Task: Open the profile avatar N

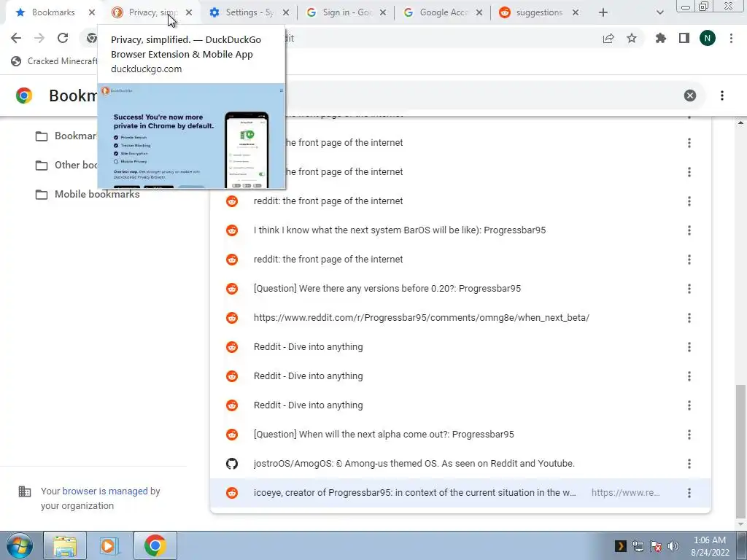Action: [x=708, y=38]
